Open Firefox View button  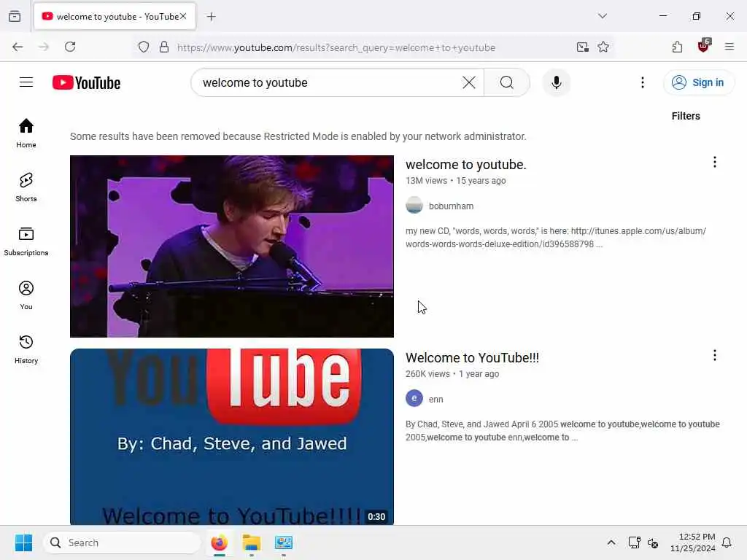[x=15, y=16]
